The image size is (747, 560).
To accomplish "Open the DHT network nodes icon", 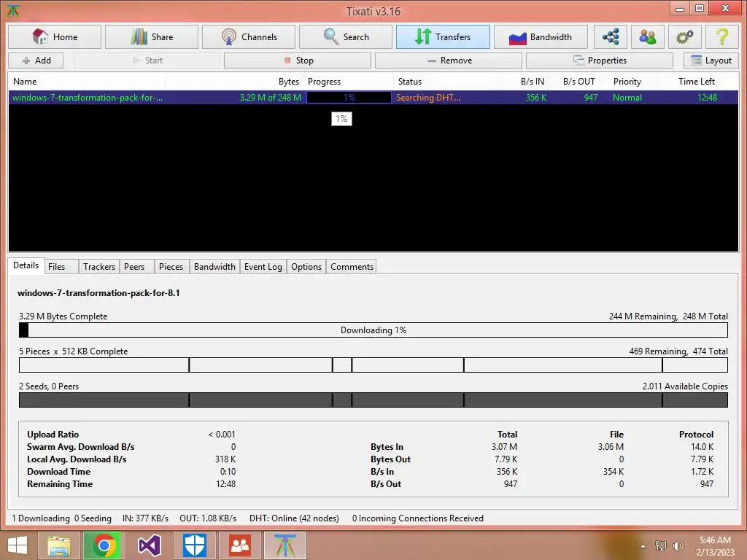I will tap(611, 36).
